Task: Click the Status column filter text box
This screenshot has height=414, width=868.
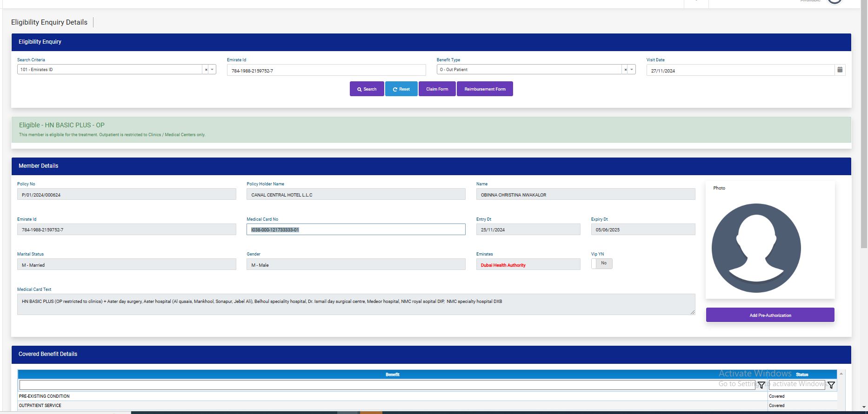Action: (x=796, y=385)
